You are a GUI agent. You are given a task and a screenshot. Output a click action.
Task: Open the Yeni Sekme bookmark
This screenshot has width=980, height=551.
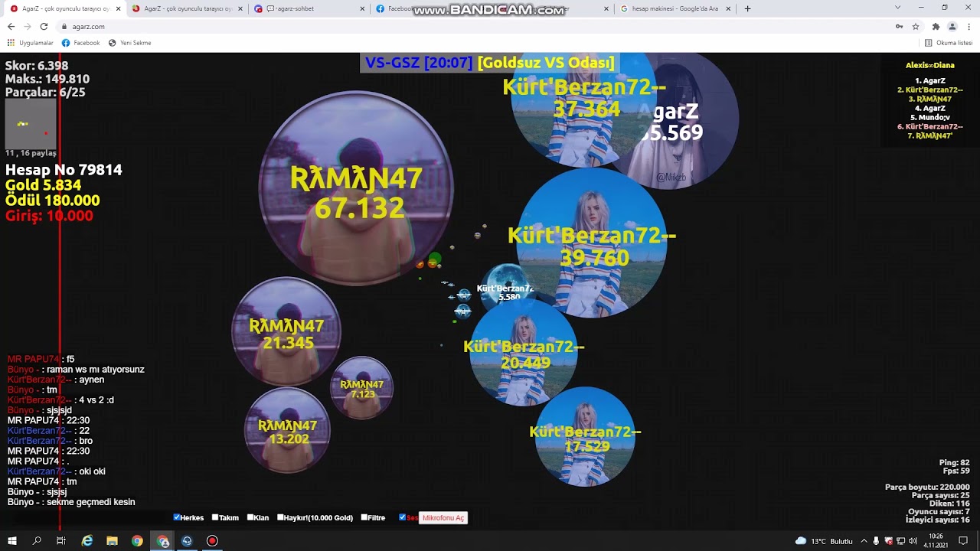[x=129, y=43]
